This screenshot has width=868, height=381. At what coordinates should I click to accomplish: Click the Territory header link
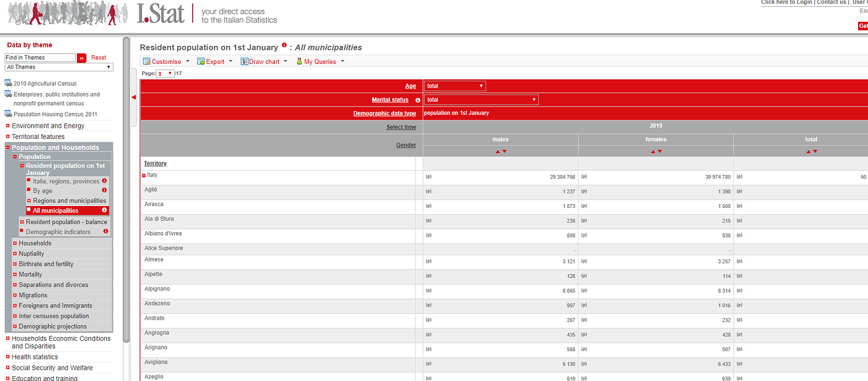[x=156, y=163]
